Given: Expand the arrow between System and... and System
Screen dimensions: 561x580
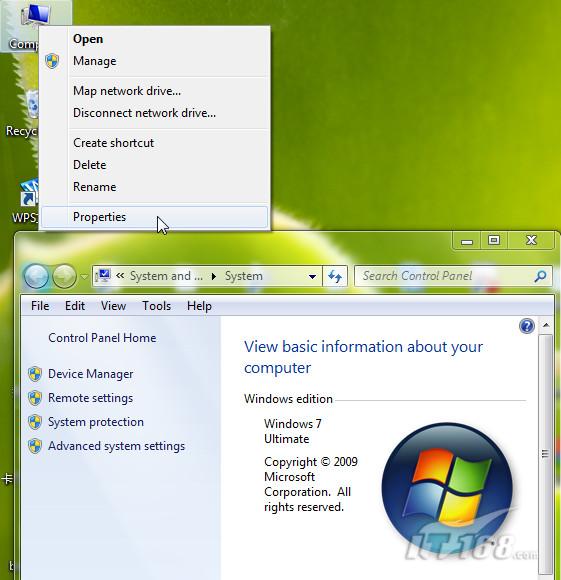Looking at the screenshot, I should pos(214,276).
